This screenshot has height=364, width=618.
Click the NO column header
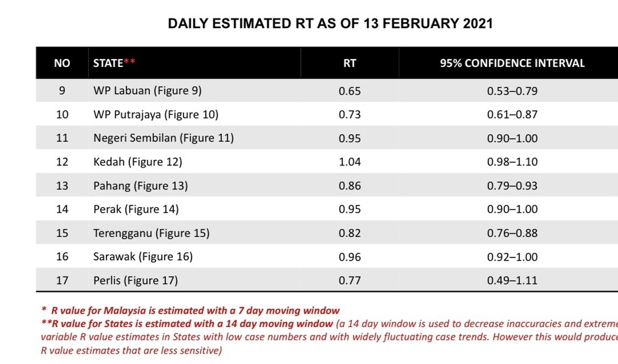click(x=62, y=63)
